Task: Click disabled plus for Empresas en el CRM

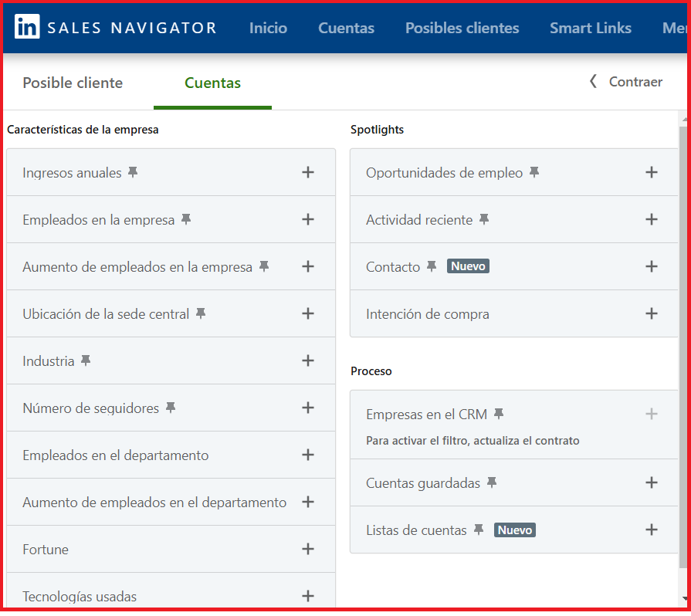Action: [x=652, y=415]
